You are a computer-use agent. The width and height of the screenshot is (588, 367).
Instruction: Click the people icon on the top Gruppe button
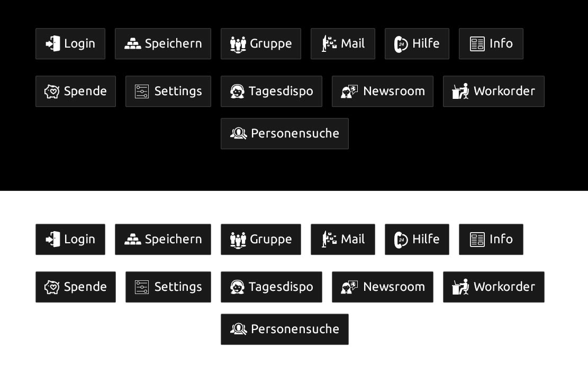click(238, 44)
